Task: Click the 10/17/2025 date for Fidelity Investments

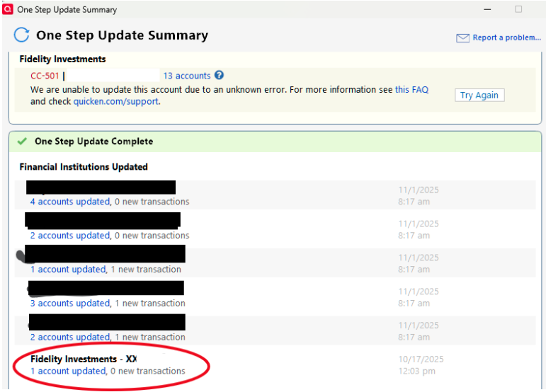Action: coord(421,359)
